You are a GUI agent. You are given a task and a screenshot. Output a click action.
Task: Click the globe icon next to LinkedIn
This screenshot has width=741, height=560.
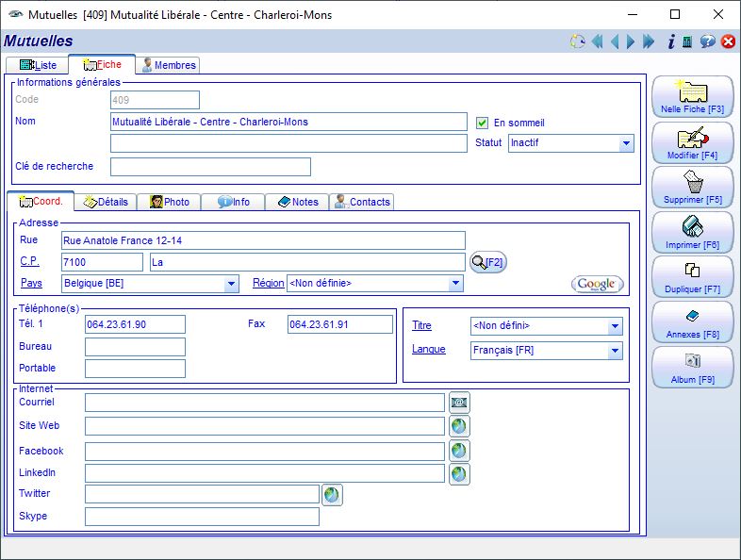[x=459, y=474]
